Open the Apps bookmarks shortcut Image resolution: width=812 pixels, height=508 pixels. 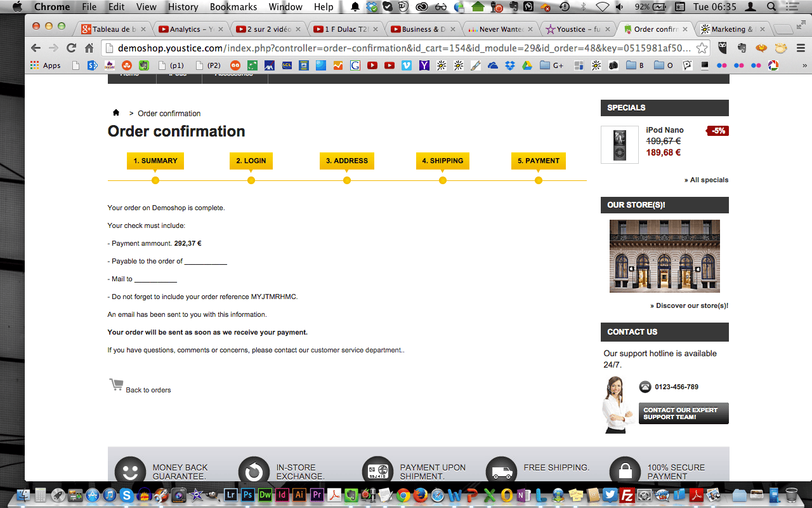45,65
